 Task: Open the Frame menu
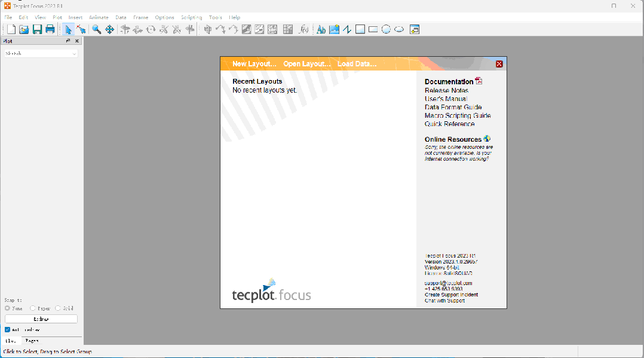click(140, 17)
